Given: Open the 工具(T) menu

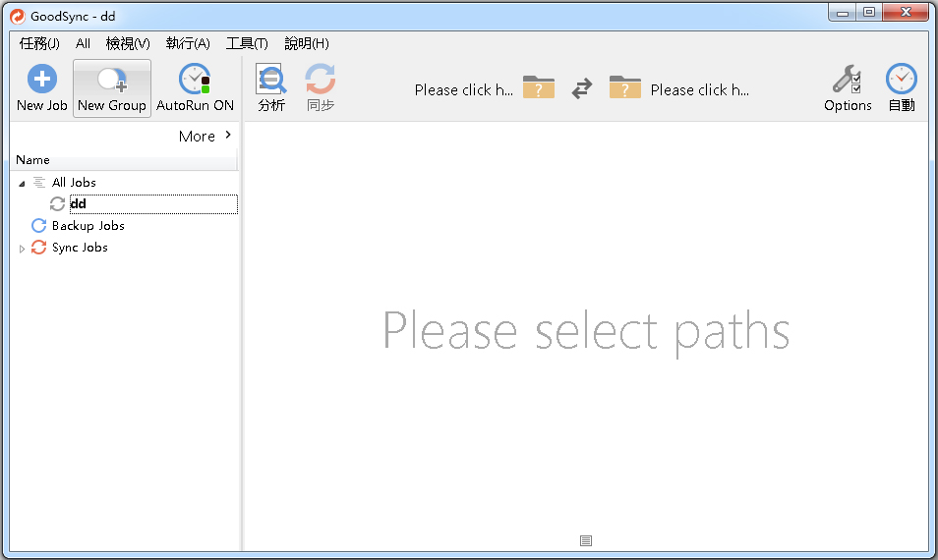Looking at the screenshot, I should [247, 43].
